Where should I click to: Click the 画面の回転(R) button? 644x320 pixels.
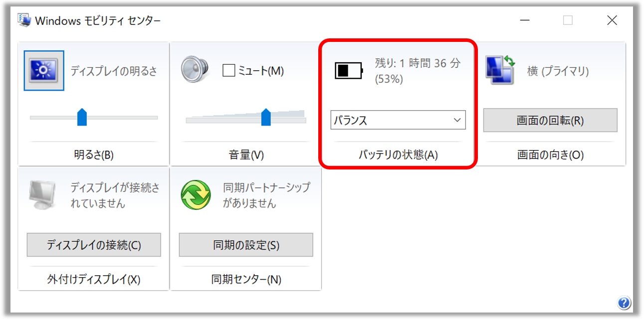point(550,121)
